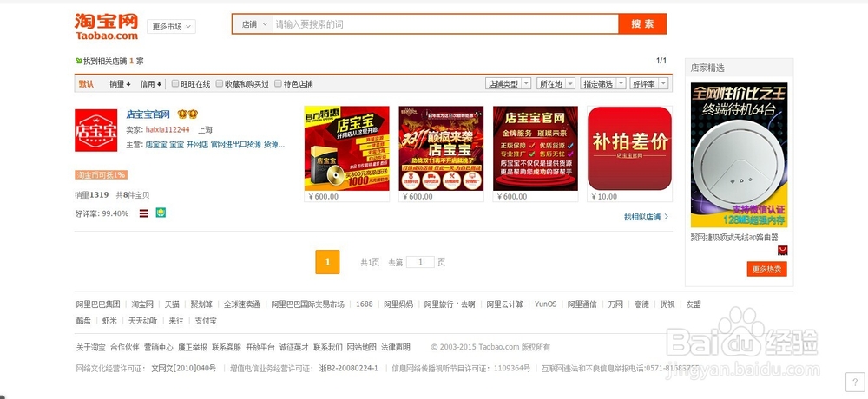The width and height of the screenshot is (868, 399).
Task: Open the 店宝宝官网 shop link
Action: [148, 114]
